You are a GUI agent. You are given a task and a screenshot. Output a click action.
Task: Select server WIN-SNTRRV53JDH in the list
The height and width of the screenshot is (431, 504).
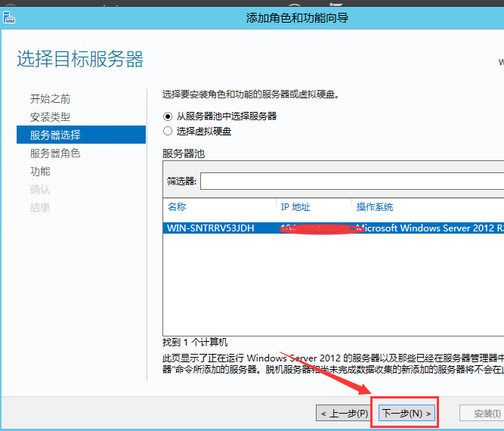click(210, 227)
